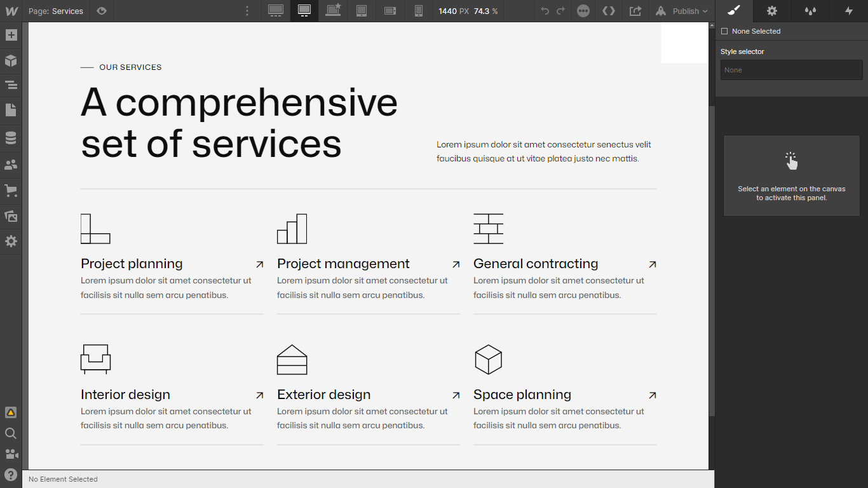Open the Add Elements panel
The height and width of the screenshot is (488, 868).
(x=11, y=35)
